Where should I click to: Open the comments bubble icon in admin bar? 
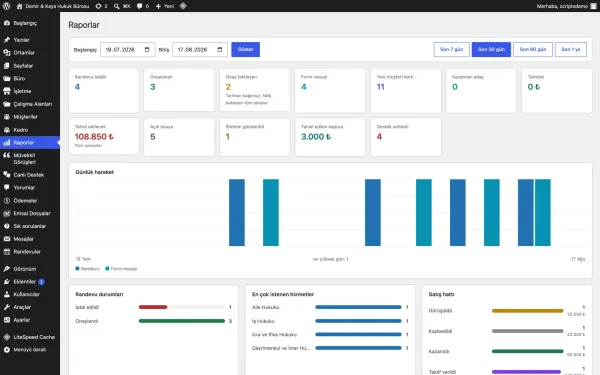pos(139,6)
